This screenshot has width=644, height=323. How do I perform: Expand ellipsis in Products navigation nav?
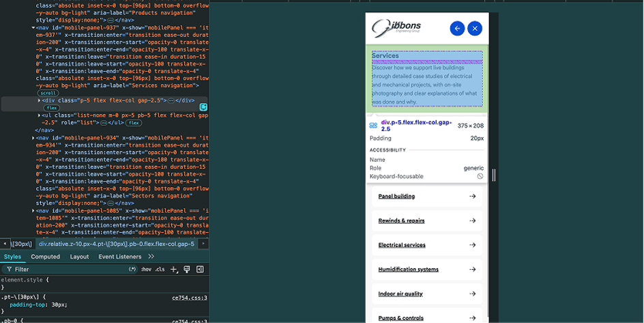point(110,20)
